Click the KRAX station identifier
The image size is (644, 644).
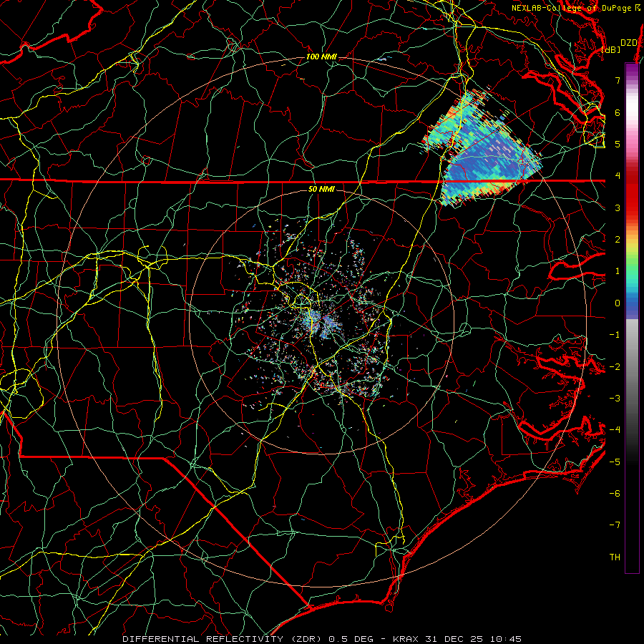tap(405, 639)
